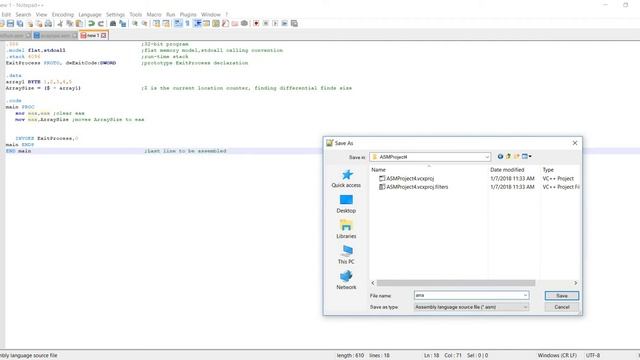Screen dimensions: 640x360
Task: Click the Playback macro icon
Action: pos(275,24)
